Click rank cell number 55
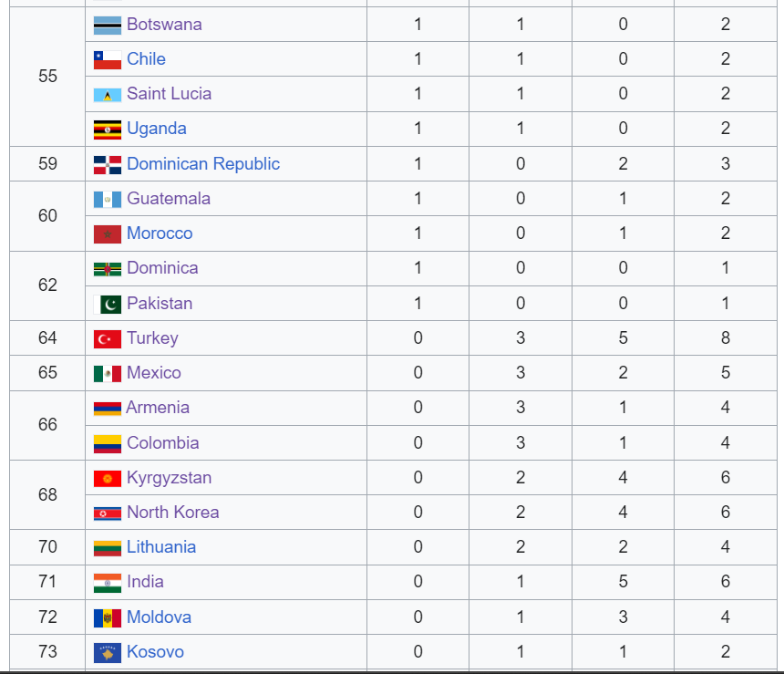784x674 pixels. pos(47,77)
